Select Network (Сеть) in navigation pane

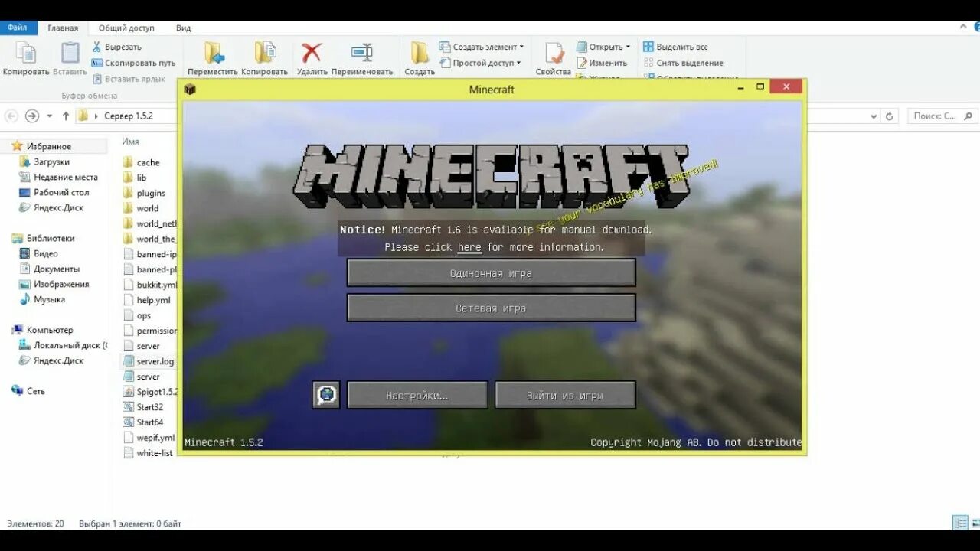tap(35, 390)
